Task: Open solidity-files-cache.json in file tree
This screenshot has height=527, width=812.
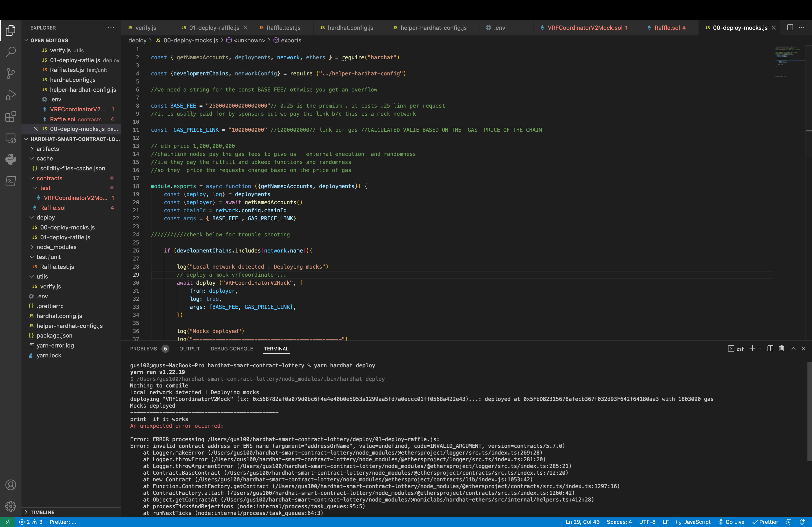Action: click(72, 169)
